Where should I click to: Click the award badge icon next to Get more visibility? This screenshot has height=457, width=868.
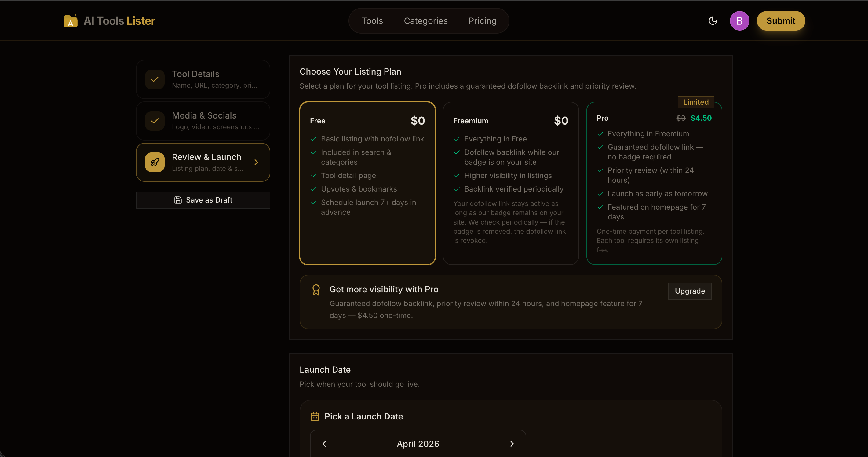tap(316, 289)
